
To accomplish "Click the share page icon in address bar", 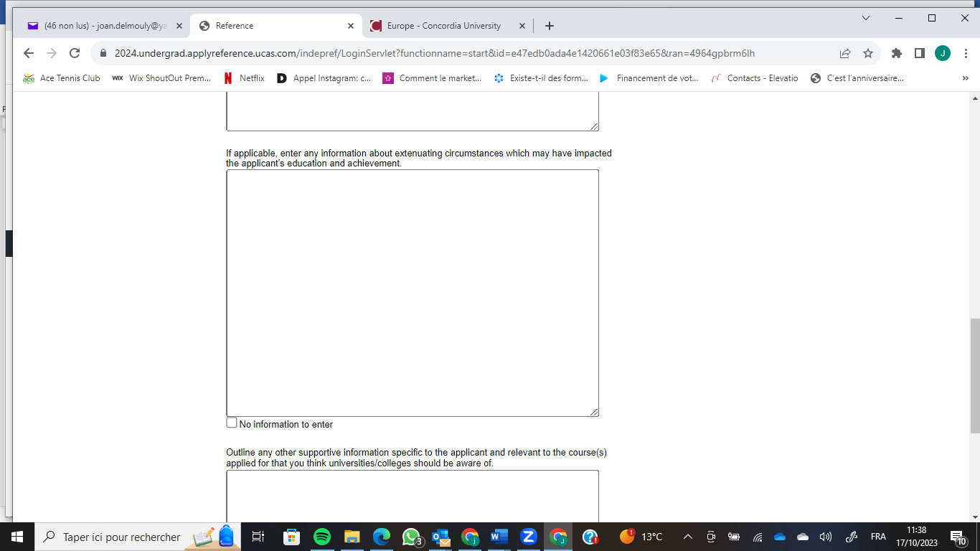I will [x=845, y=53].
